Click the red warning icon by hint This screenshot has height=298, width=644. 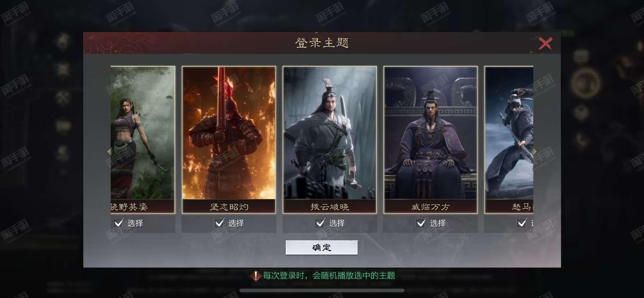coord(256,276)
